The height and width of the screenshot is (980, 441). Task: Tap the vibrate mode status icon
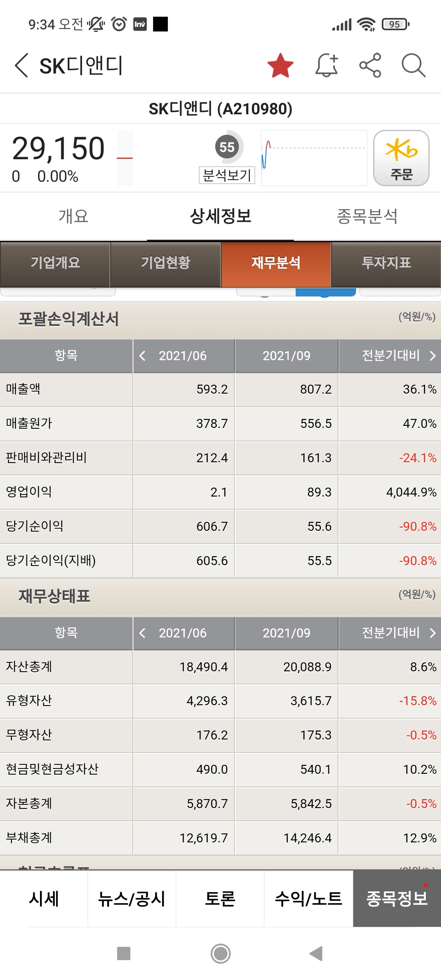point(96,24)
